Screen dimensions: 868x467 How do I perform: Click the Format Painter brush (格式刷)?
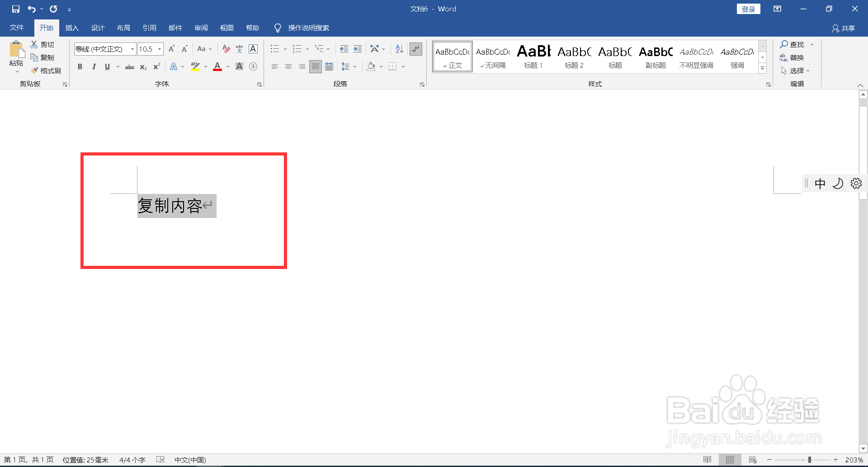46,71
